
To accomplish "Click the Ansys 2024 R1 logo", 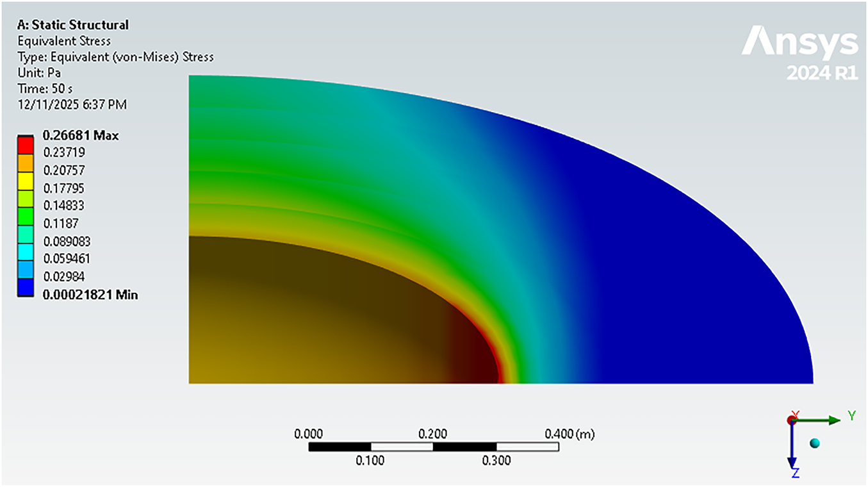I will pyautogui.click(x=799, y=53).
